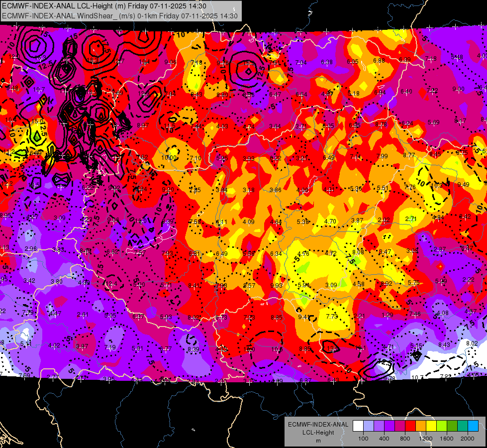Click the map value "7.46"
The height and width of the screenshot is (448, 487).
coord(415,314)
